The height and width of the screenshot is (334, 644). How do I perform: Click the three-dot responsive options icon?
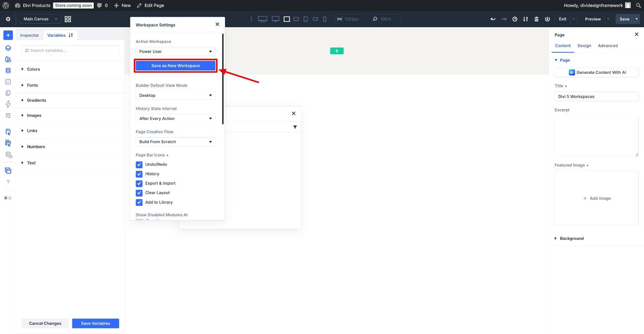[251, 19]
